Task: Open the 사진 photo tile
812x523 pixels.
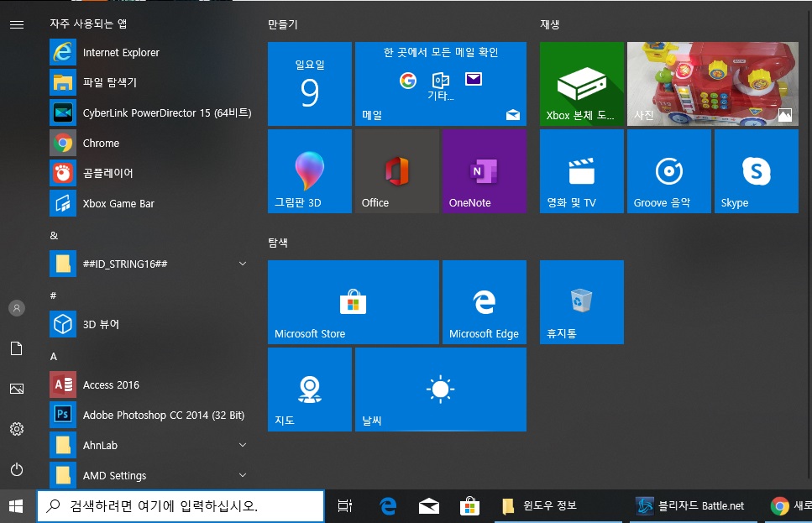Action: [x=713, y=84]
